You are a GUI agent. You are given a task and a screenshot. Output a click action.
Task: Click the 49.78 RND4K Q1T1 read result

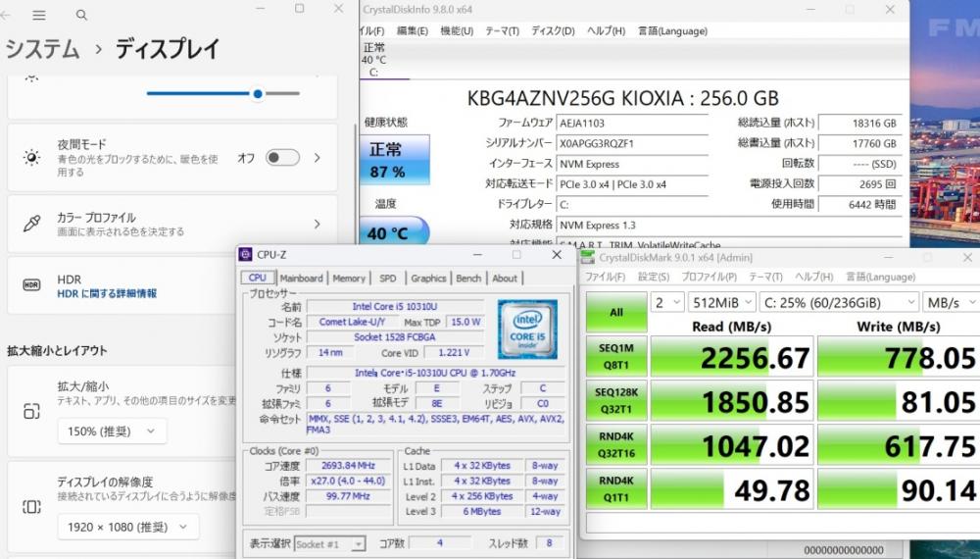[x=732, y=489]
